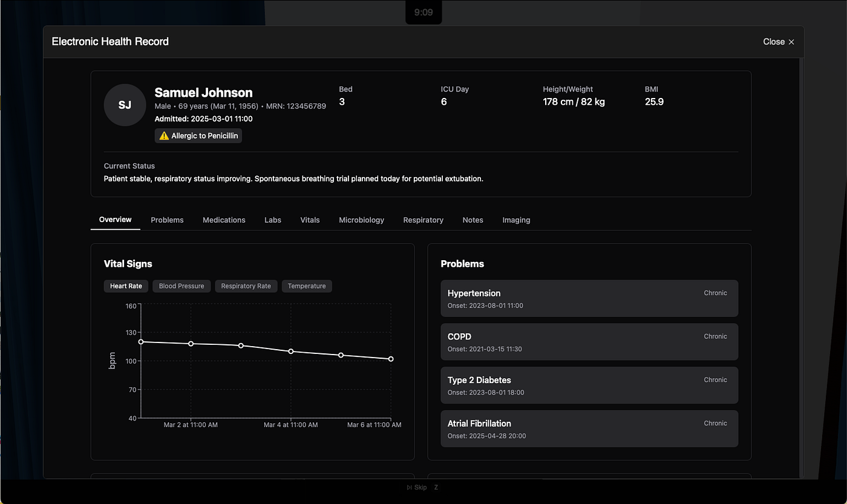Click the 9:09 clock at the top
The image size is (847, 504).
tap(423, 12)
